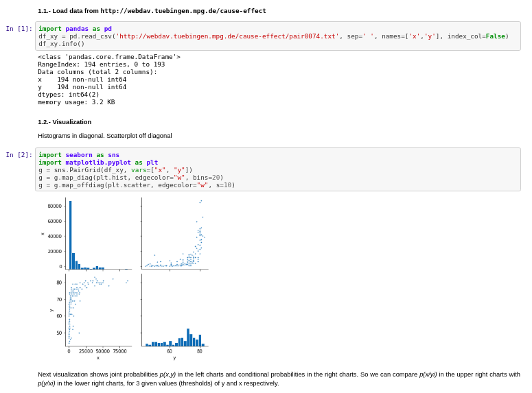The width and height of the screenshot is (532, 393).
Task: Click the 'Next visualization shows joint probabilities' paragraph
Action: click(x=279, y=379)
